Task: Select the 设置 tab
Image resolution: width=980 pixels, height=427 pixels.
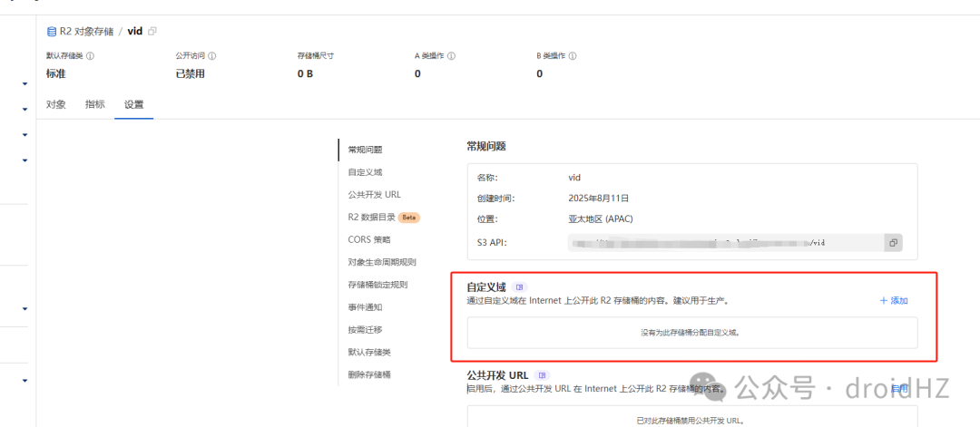Action: pyautogui.click(x=133, y=104)
